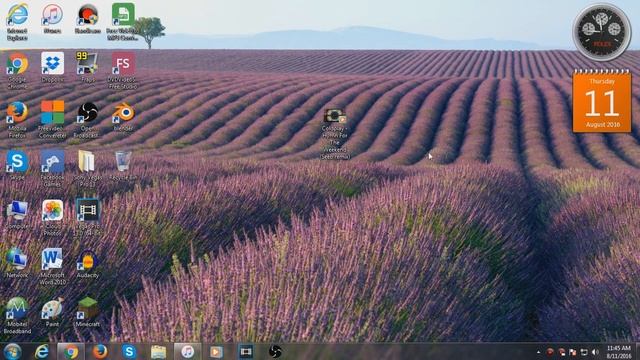
Task: Select the Free Video Converter icon
Action: pyautogui.click(x=52, y=119)
